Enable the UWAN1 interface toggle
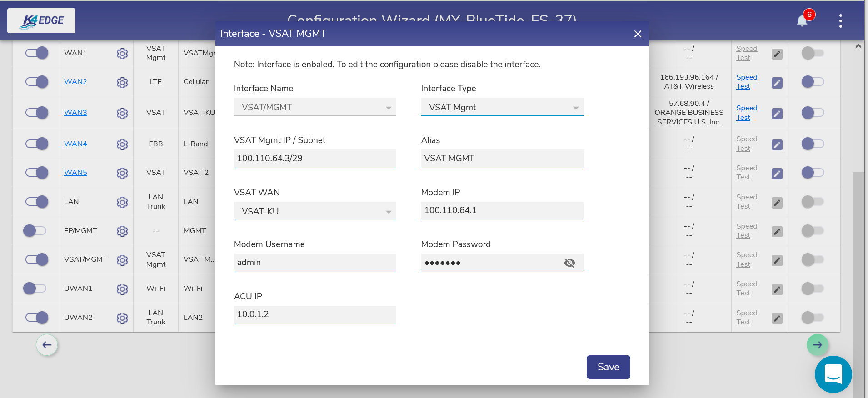 coord(35,289)
